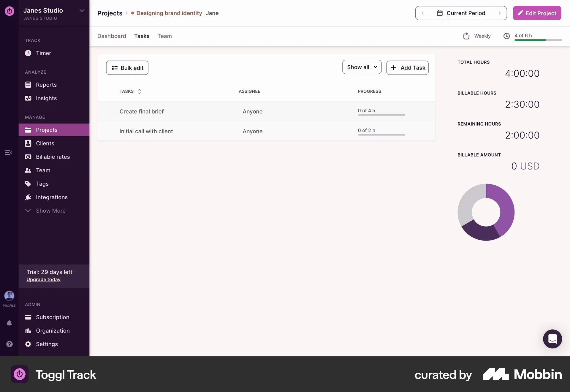Image resolution: width=570 pixels, height=392 pixels.
Task: Switch to the Dashboard tab
Action: pyautogui.click(x=112, y=36)
